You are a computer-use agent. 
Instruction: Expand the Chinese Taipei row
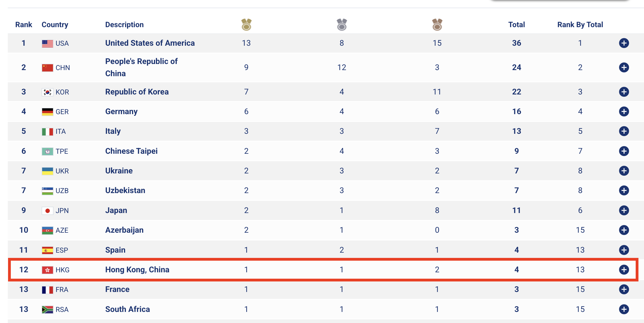624,151
